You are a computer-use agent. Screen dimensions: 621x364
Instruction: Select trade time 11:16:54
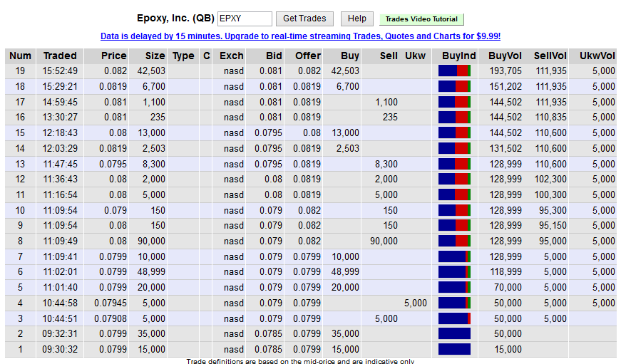60,194
